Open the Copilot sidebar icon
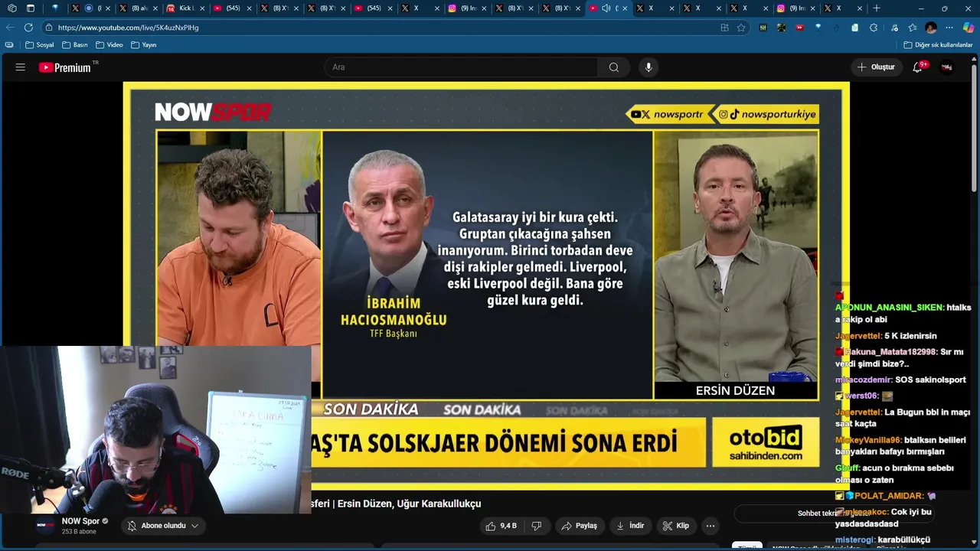This screenshot has width=980, height=551. (x=969, y=28)
